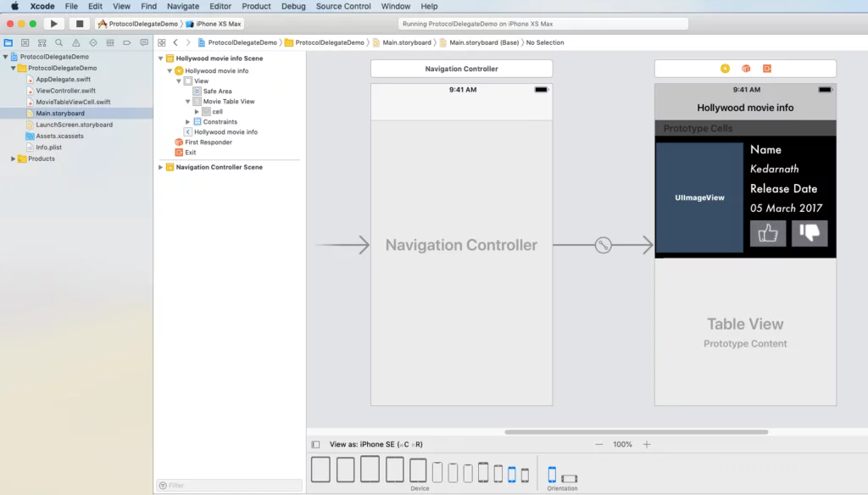Collapse the Hollywood movie info Scene
The width and height of the screenshot is (868, 495).
click(159, 58)
